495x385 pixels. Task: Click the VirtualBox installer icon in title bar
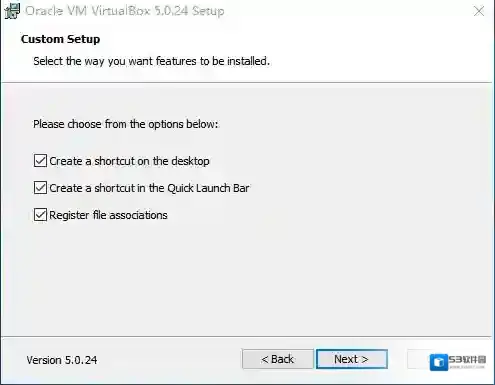(12, 11)
